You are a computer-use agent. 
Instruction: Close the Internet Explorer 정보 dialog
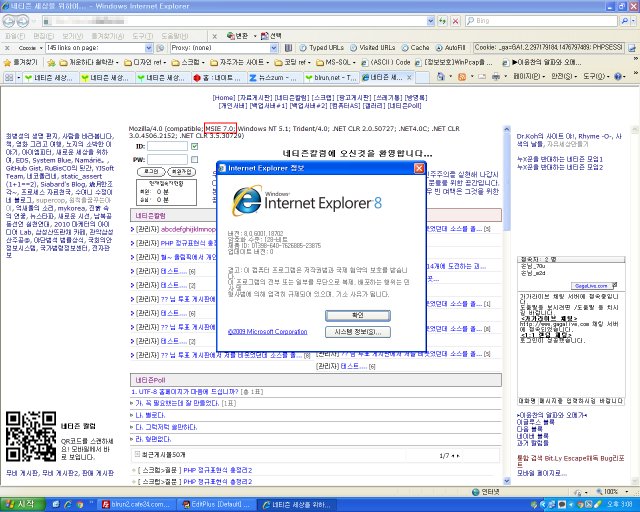pyautogui.click(x=419, y=168)
